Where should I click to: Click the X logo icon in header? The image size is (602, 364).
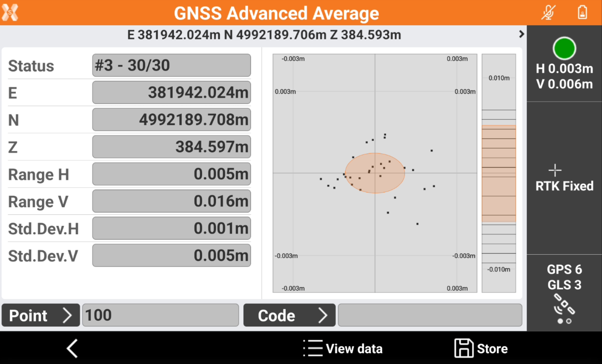pos(10,12)
